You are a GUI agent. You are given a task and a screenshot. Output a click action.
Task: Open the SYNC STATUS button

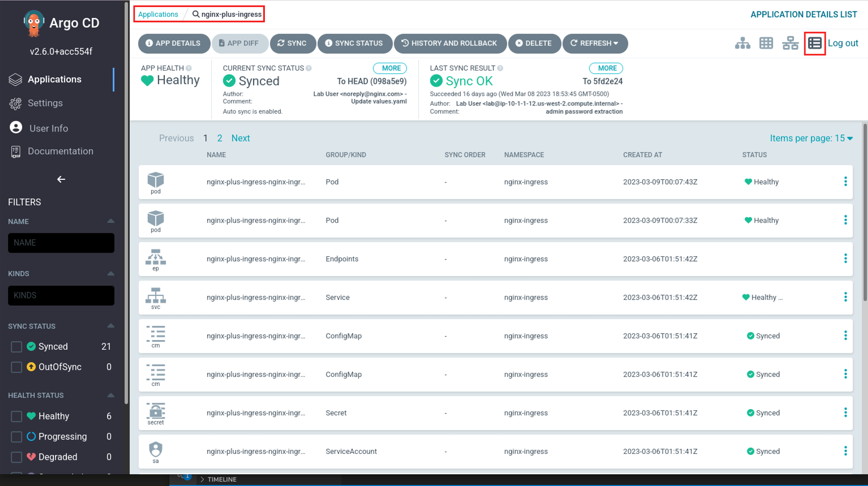(355, 43)
